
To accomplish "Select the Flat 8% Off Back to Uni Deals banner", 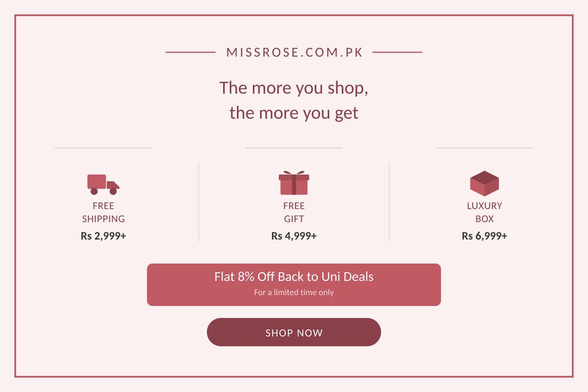I will coord(294,285).
